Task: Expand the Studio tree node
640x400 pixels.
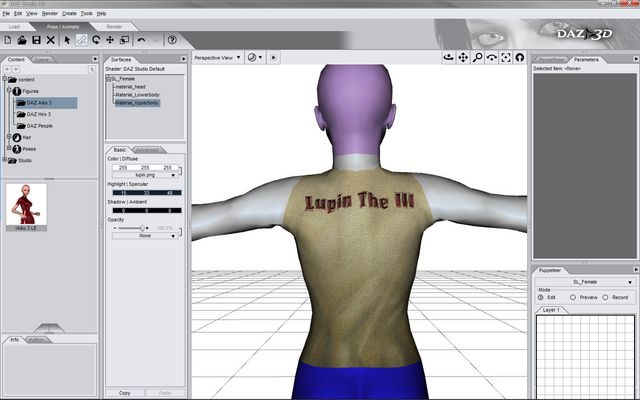Action: click(x=4, y=160)
